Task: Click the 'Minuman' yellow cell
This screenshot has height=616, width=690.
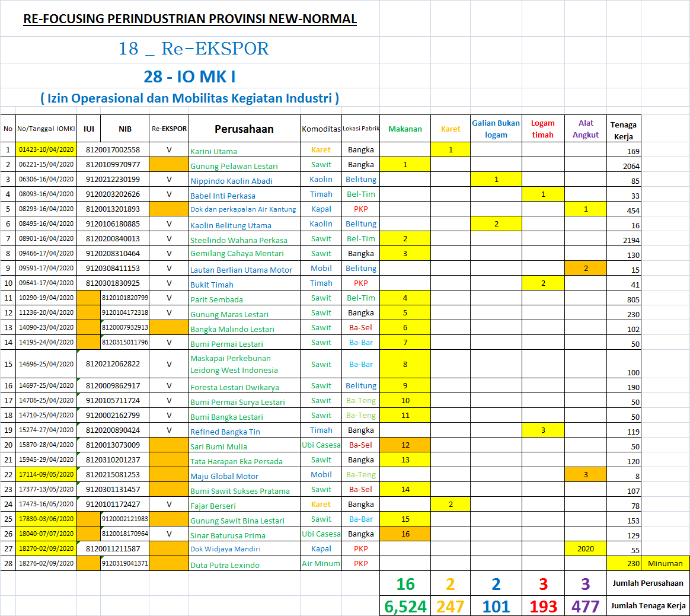Action: [665, 564]
